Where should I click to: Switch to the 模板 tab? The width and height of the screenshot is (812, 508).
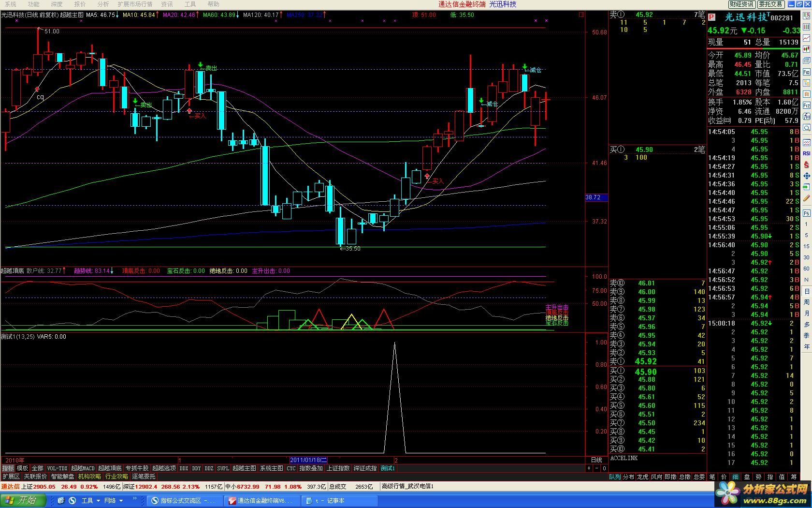click(x=23, y=468)
